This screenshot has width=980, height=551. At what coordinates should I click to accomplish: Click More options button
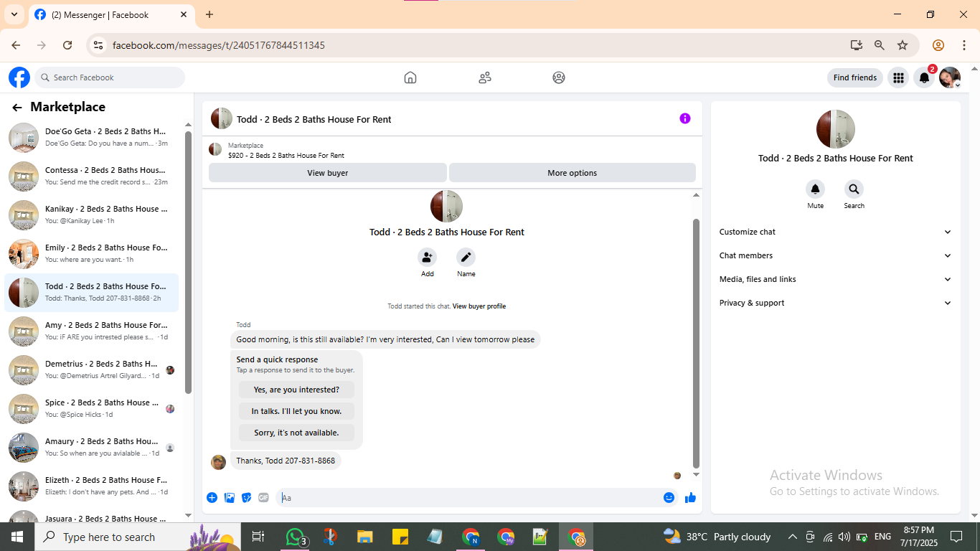point(573,173)
